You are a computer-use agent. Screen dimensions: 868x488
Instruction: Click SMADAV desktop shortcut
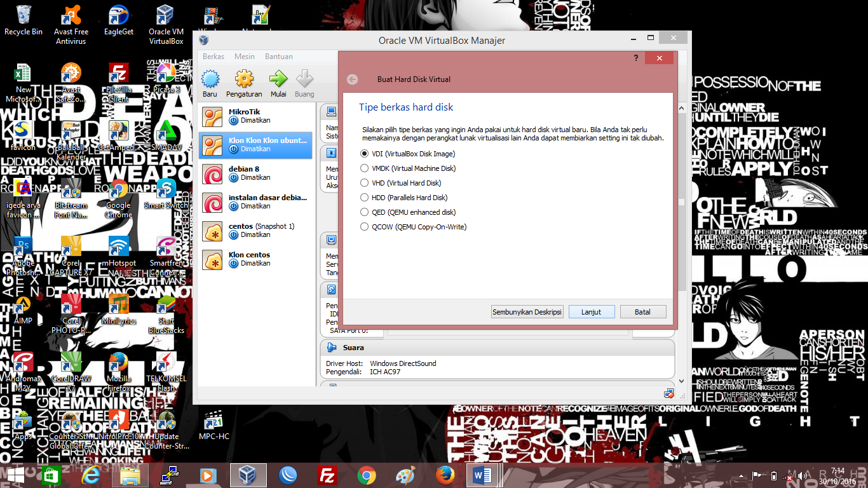click(x=166, y=136)
